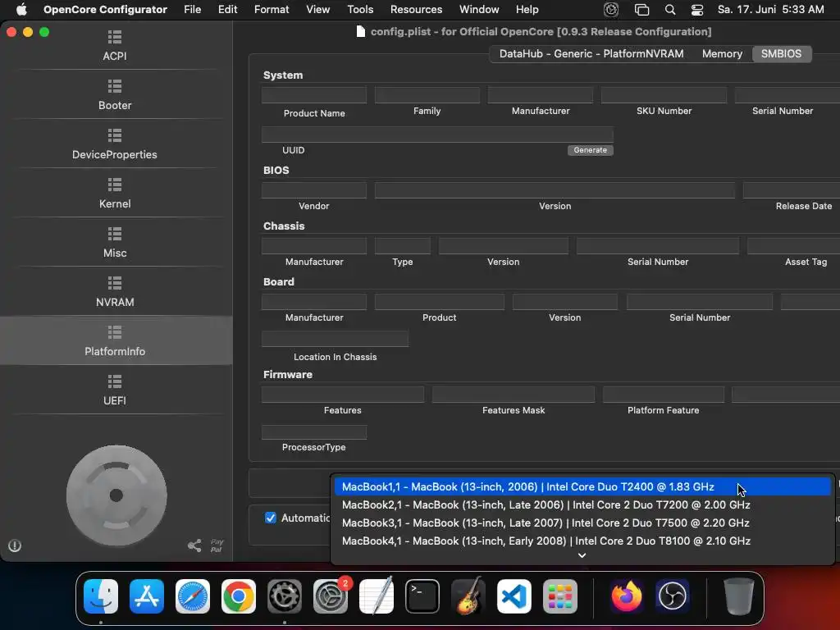Launch Google Chrome from the Dock
The height and width of the screenshot is (630, 840).
pyautogui.click(x=239, y=596)
